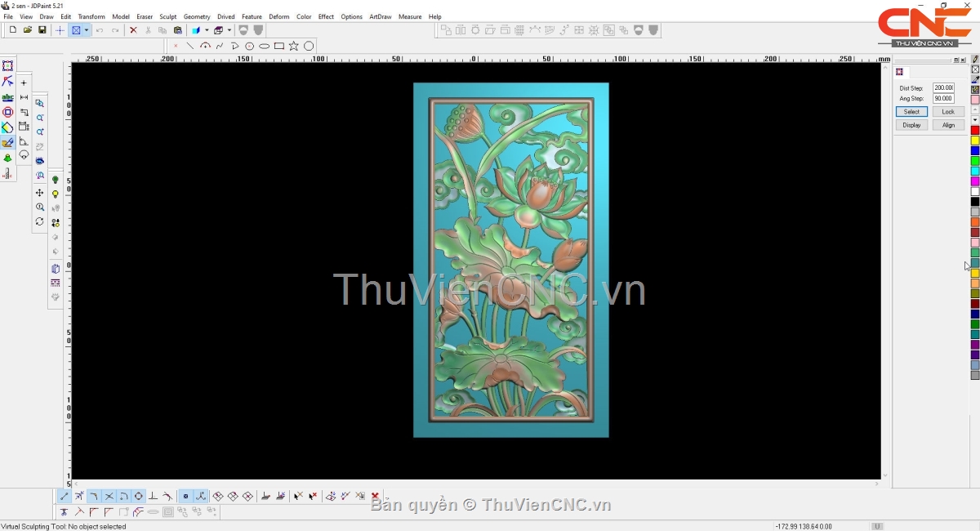Open the ArtDraw menu
The image size is (980, 531).
tap(380, 16)
